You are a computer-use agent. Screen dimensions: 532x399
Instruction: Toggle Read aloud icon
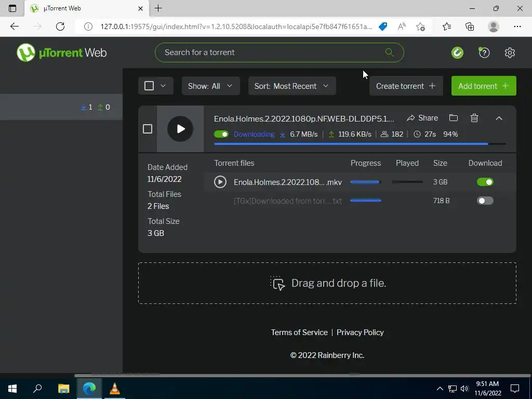pos(402,26)
